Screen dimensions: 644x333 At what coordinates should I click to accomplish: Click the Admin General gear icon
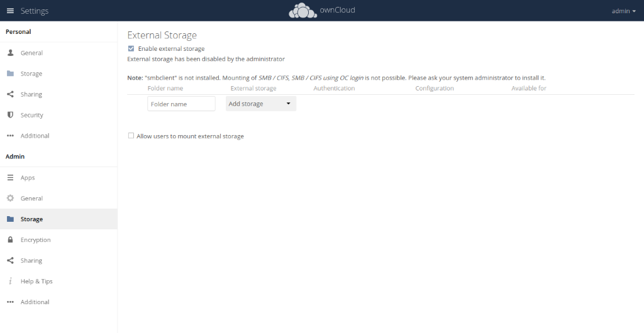(10, 198)
